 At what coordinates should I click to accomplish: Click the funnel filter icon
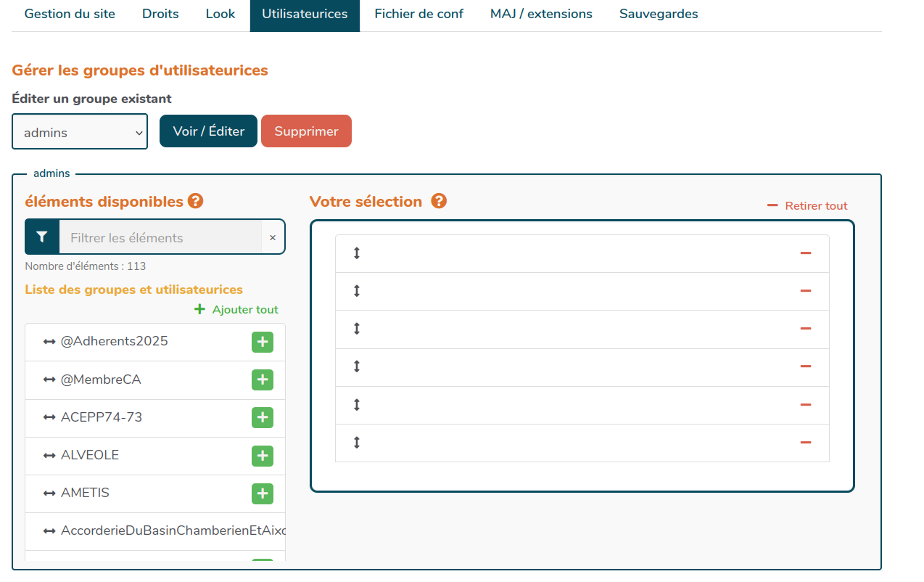(x=42, y=237)
